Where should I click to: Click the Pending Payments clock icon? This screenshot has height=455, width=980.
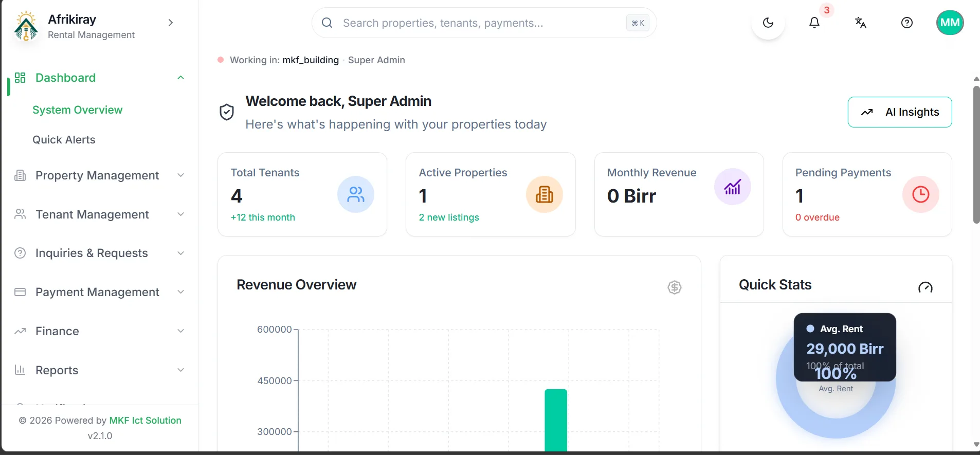921,194
